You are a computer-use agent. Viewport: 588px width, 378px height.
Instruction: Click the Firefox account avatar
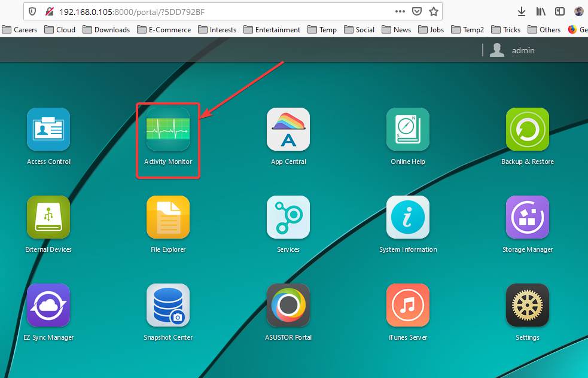(578, 11)
